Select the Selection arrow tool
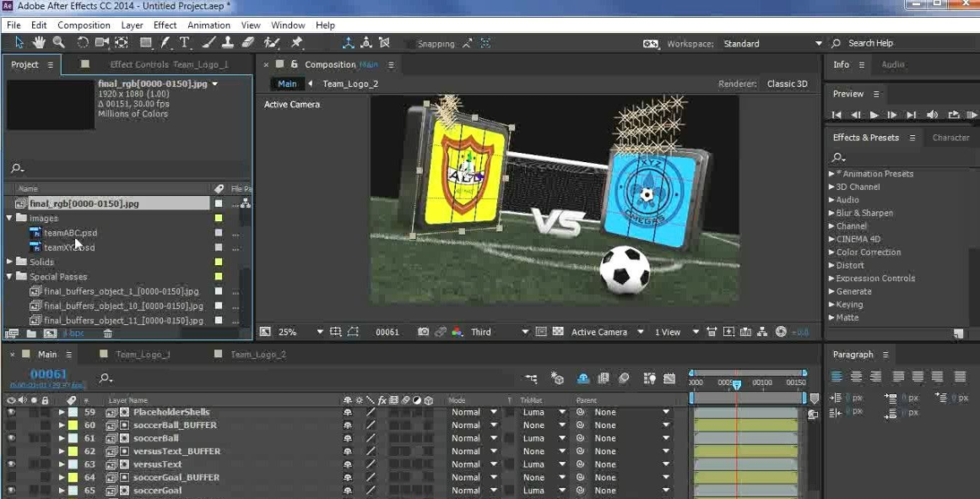Screen dimensions: 980x499 [x=19, y=42]
